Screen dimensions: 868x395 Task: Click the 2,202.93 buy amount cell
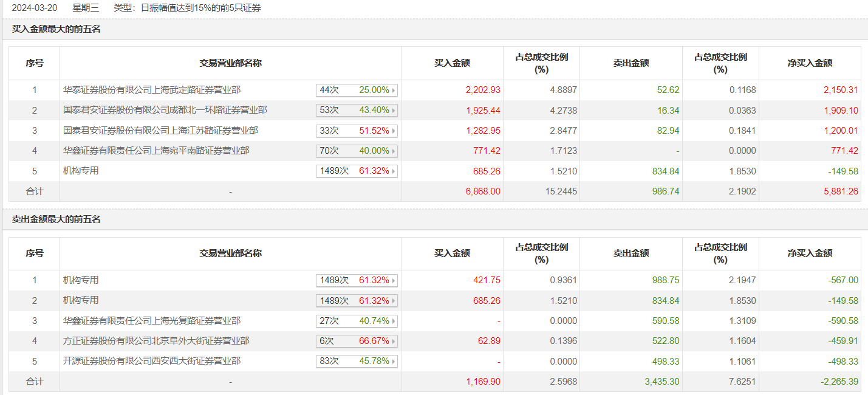483,90
